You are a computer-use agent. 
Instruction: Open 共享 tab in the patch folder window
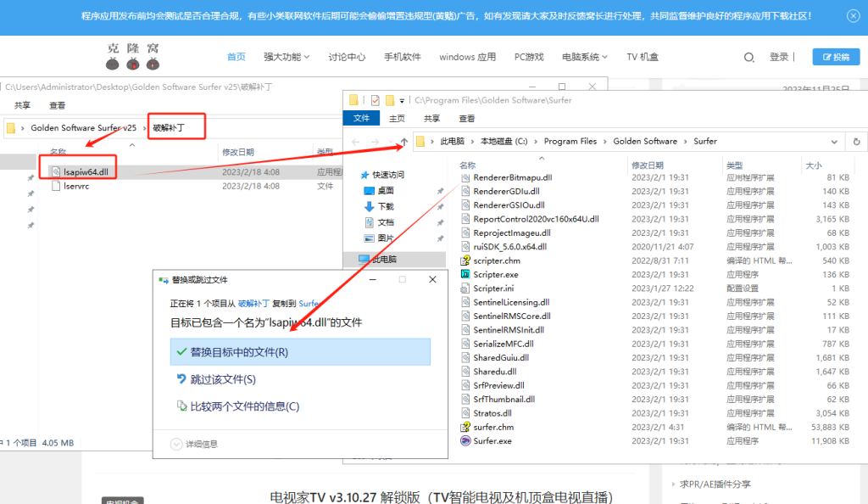point(22,105)
